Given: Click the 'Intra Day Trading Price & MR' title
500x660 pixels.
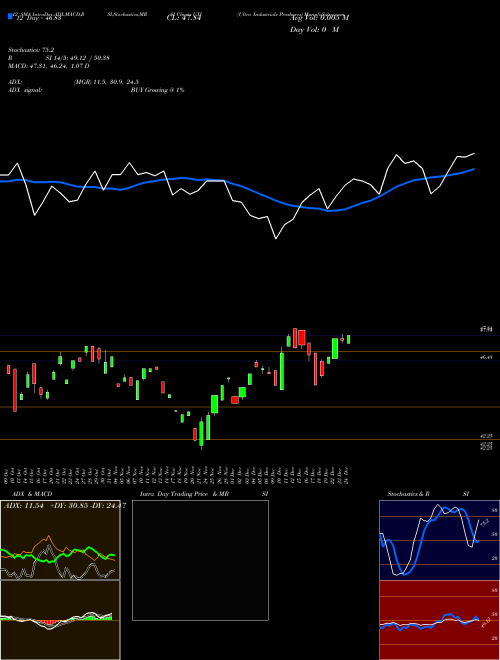Looking at the screenshot, I should 184,494.
